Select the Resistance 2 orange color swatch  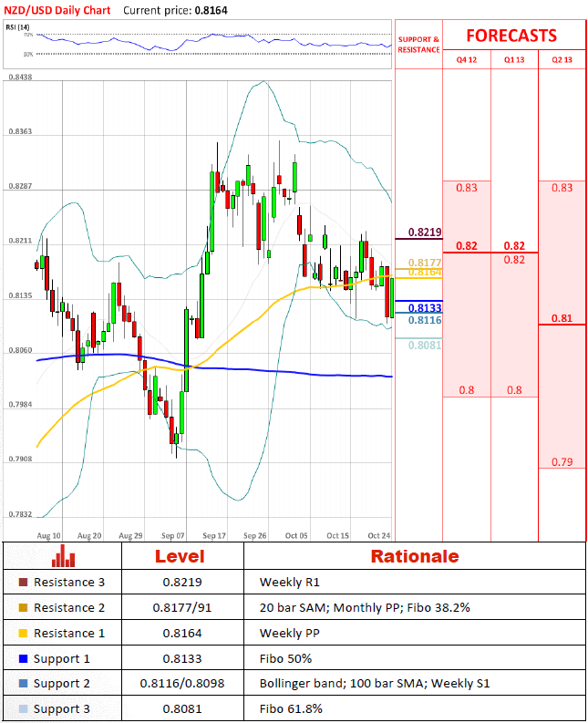pyautogui.click(x=22, y=608)
